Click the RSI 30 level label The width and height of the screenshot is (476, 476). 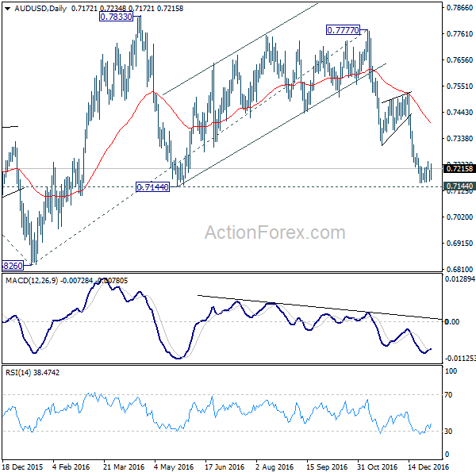tap(448, 431)
